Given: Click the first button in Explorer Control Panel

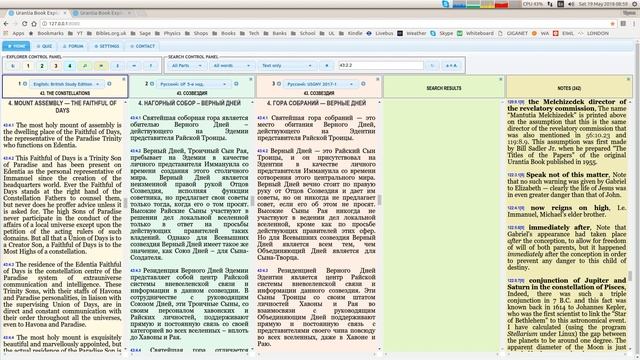Looking at the screenshot, I should (13, 66).
